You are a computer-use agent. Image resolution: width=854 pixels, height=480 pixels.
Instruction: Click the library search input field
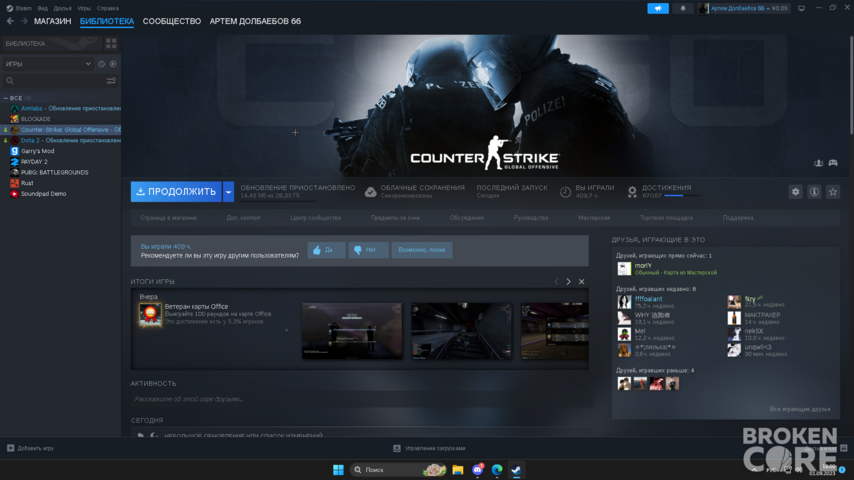pos(60,81)
